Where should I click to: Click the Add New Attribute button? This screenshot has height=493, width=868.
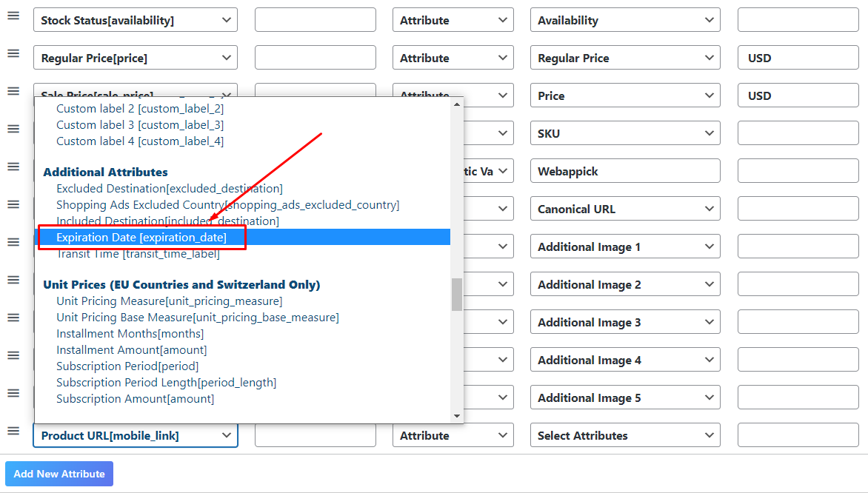[59, 473]
